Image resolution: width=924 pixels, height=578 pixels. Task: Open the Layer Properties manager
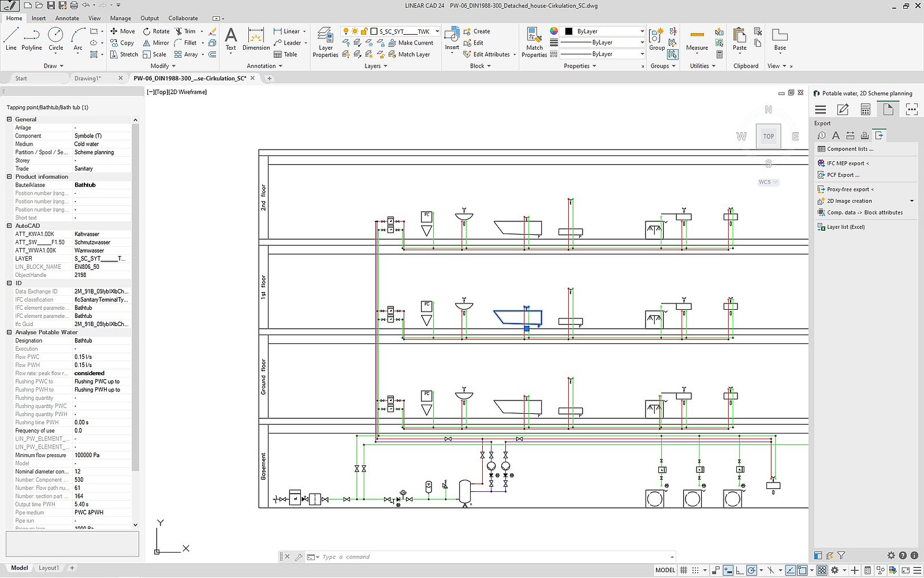coord(325,42)
